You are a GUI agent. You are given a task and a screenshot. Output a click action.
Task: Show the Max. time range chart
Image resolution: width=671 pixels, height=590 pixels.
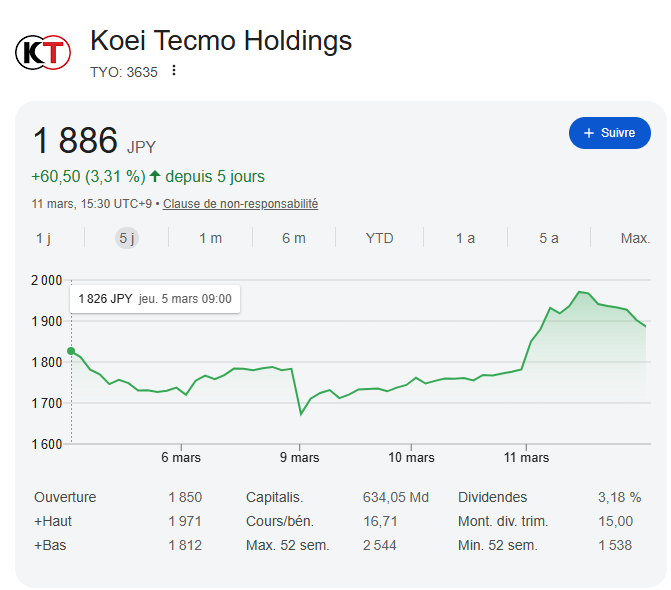click(x=635, y=238)
